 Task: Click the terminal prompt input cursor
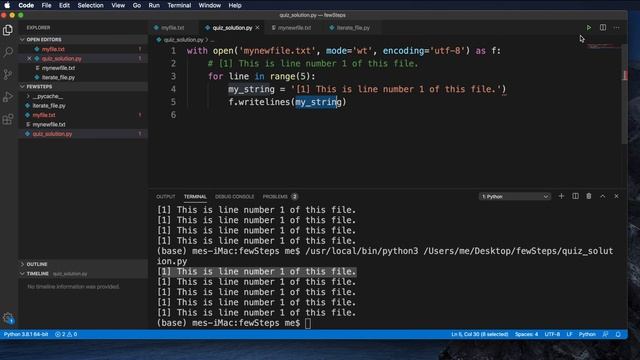pos(308,323)
